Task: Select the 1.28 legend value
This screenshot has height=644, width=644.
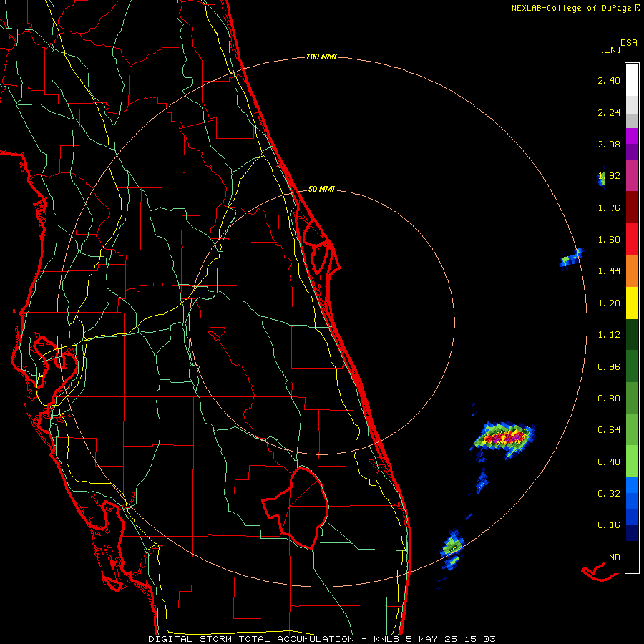Action: [x=609, y=303]
